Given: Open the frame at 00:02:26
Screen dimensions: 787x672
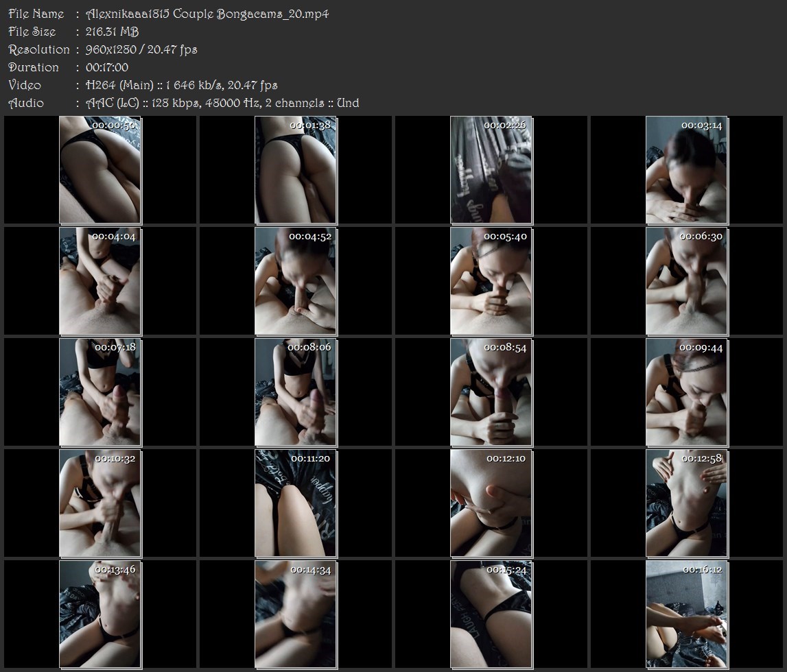Looking at the screenshot, I should (491, 170).
